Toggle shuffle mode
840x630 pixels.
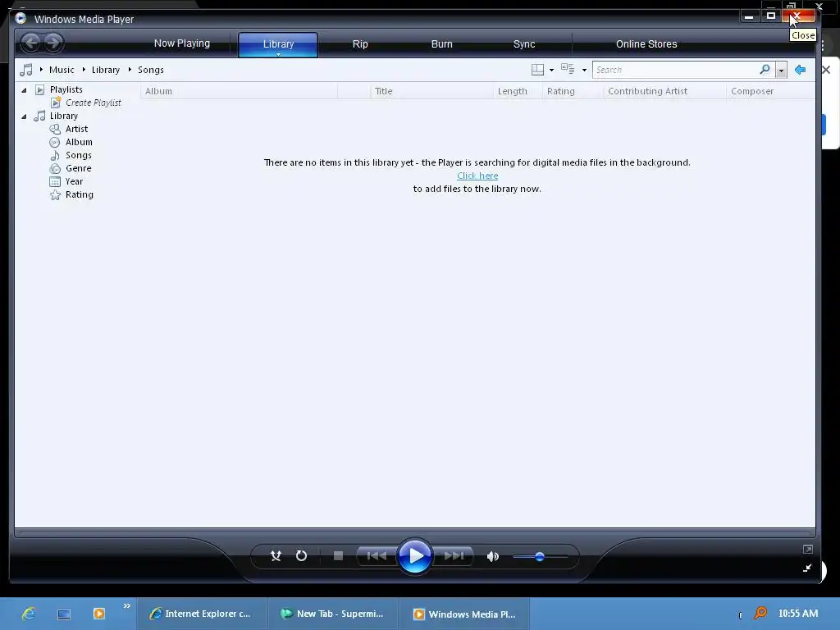(x=276, y=556)
